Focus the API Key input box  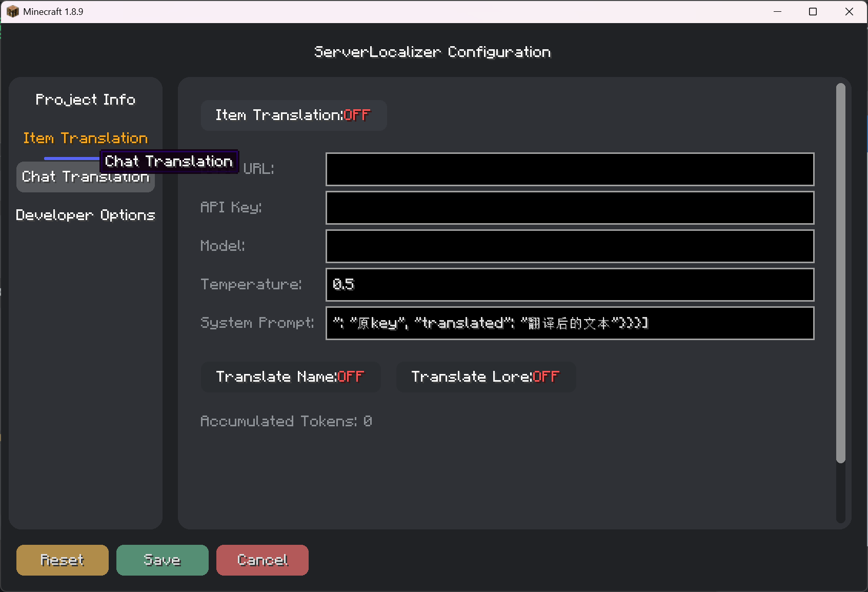569,208
